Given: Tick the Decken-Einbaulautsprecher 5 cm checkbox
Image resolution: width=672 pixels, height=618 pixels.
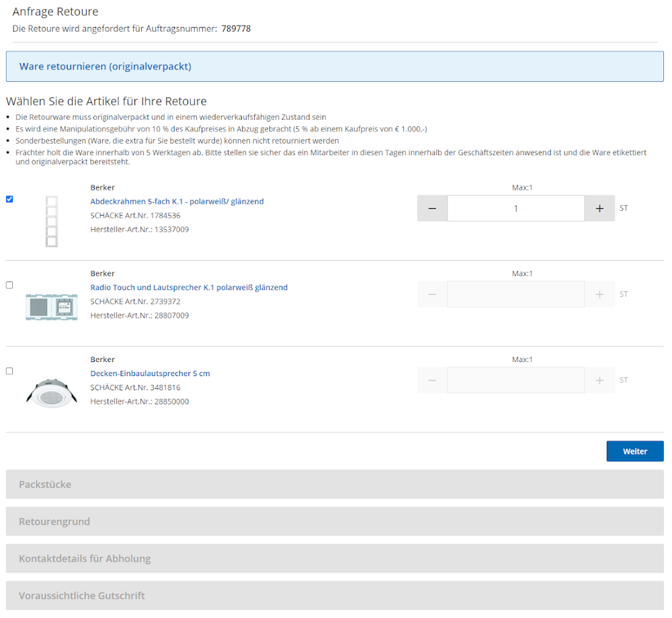Looking at the screenshot, I should tap(9, 371).
